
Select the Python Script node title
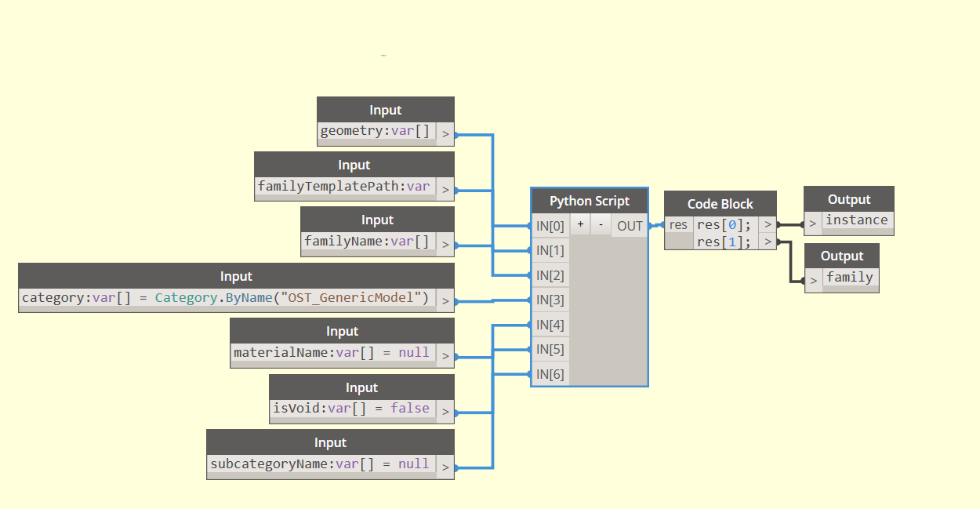click(590, 201)
